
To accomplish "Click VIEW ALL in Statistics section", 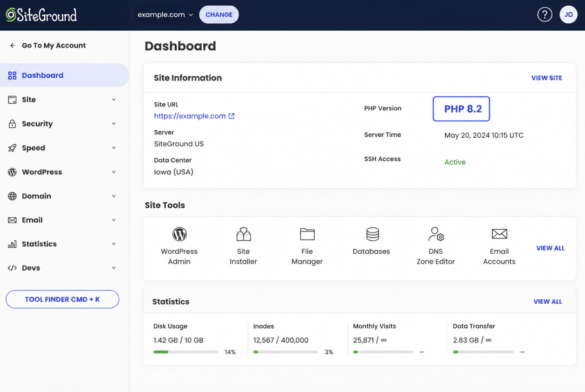I will coord(547,302).
